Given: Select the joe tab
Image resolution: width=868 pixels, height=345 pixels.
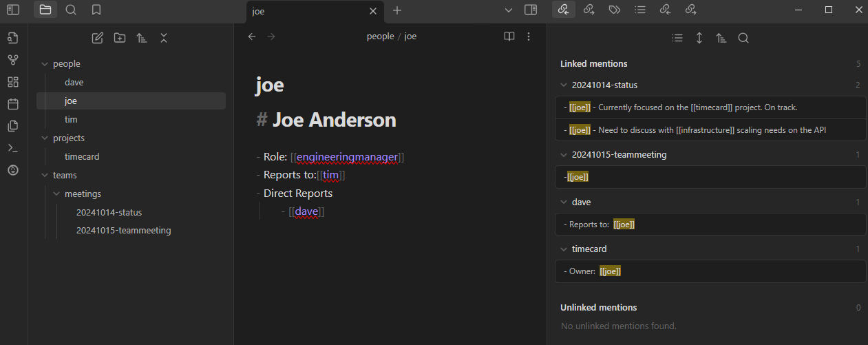Looking at the screenshot, I should (x=315, y=11).
